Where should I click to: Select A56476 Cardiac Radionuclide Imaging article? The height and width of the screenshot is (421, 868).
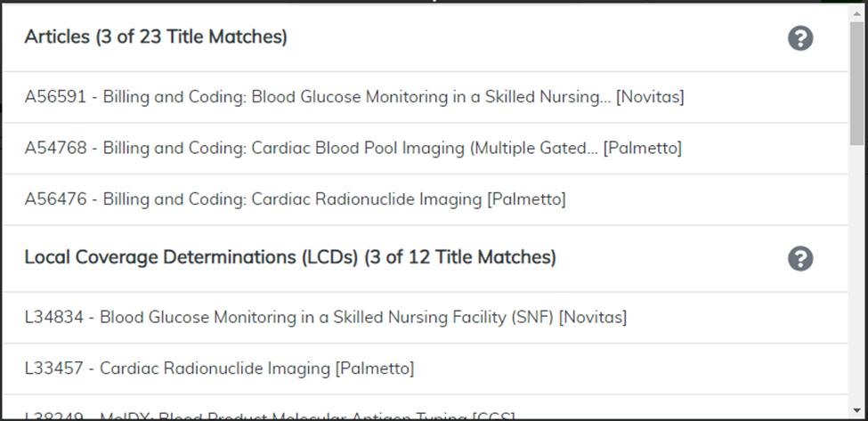295,198
